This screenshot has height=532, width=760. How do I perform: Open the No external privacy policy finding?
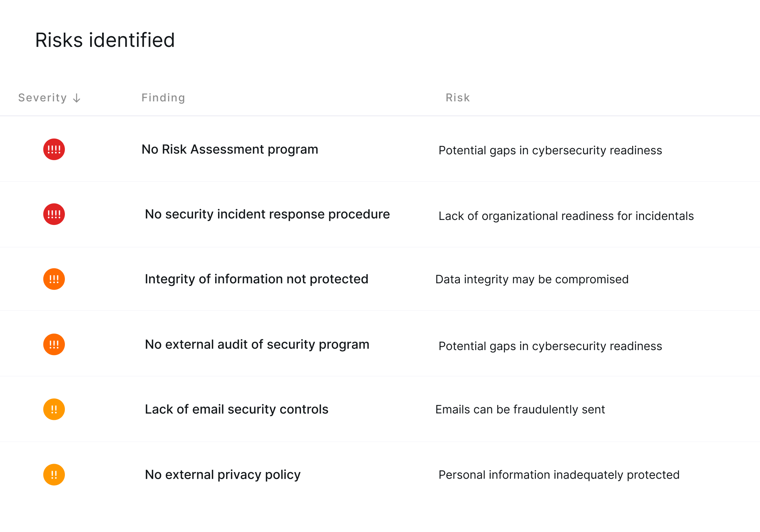[x=223, y=475]
